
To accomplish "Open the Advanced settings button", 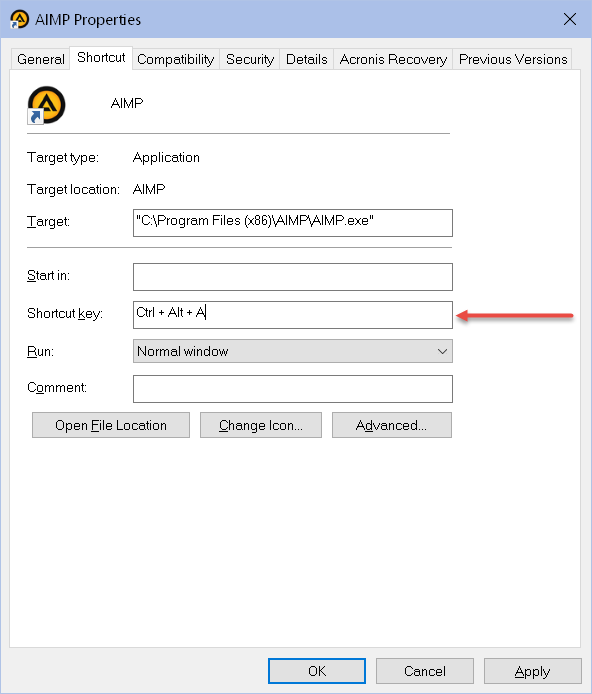I will (392, 425).
